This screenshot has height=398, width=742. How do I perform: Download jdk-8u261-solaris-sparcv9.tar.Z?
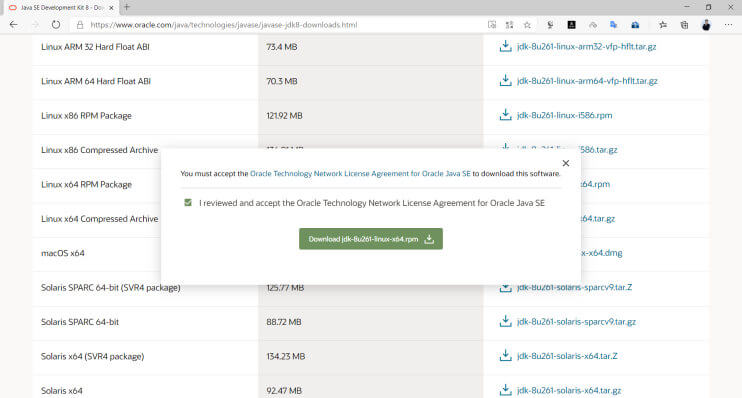[574, 287]
